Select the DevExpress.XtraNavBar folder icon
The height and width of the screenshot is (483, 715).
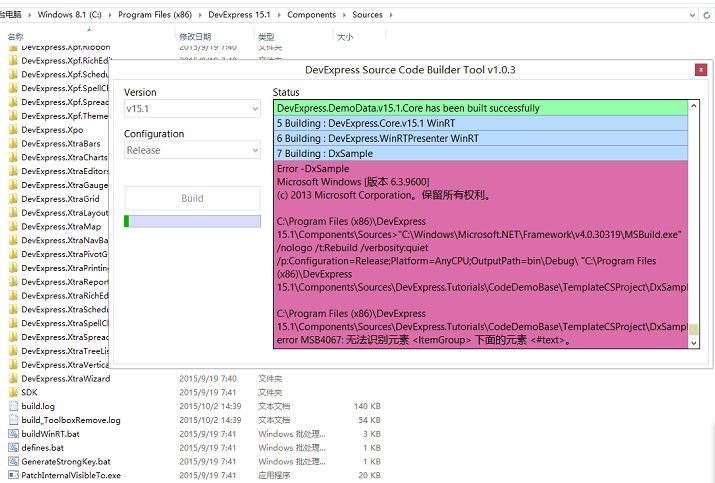click(13, 240)
